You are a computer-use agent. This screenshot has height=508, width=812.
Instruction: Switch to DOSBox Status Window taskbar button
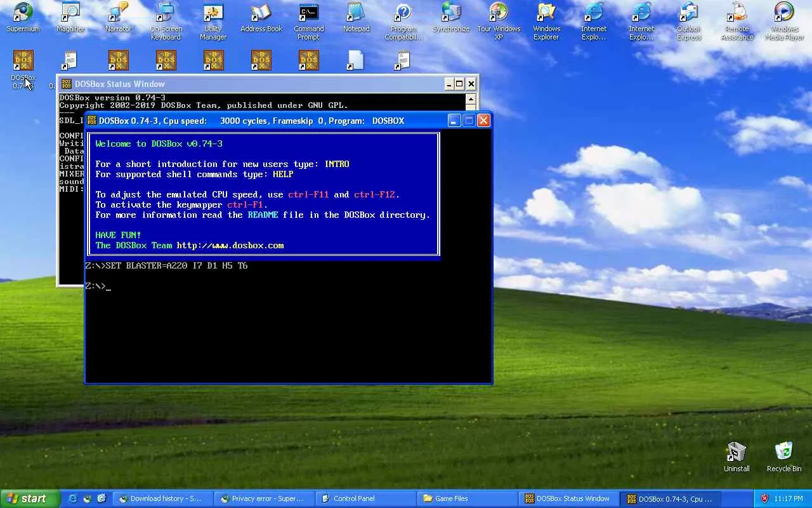pyautogui.click(x=568, y=498)
